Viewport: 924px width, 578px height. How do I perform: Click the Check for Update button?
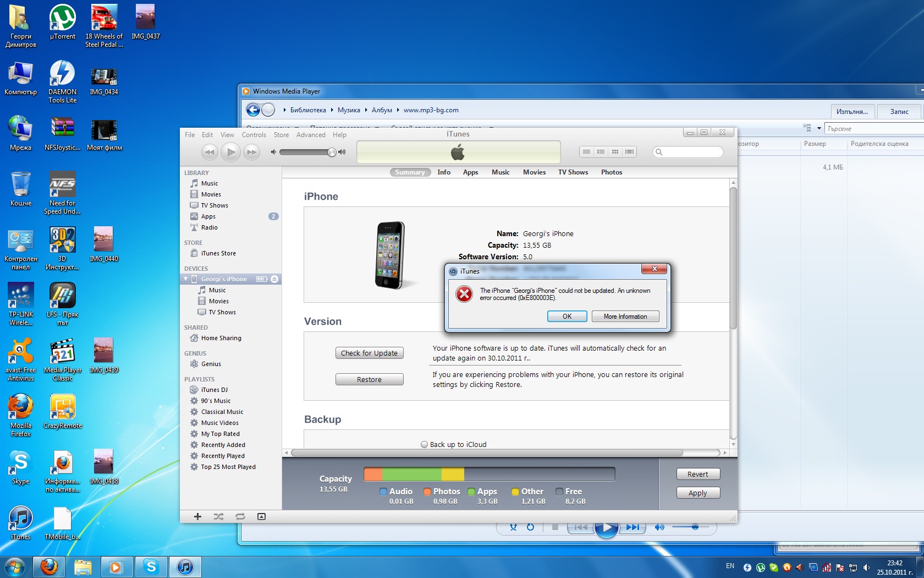pyautogui.click(x=369, y=353)
